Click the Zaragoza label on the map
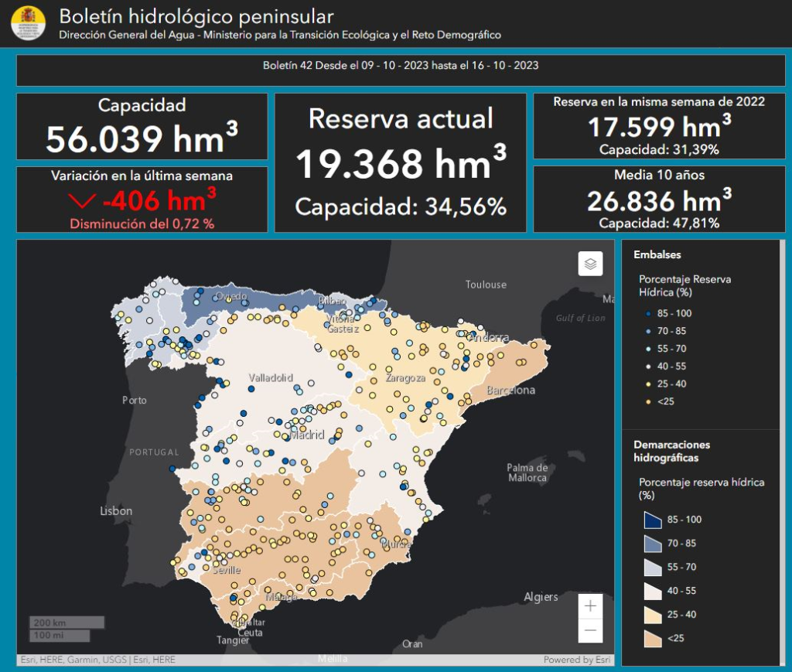 pyautogui.click(x=405, y=378)
